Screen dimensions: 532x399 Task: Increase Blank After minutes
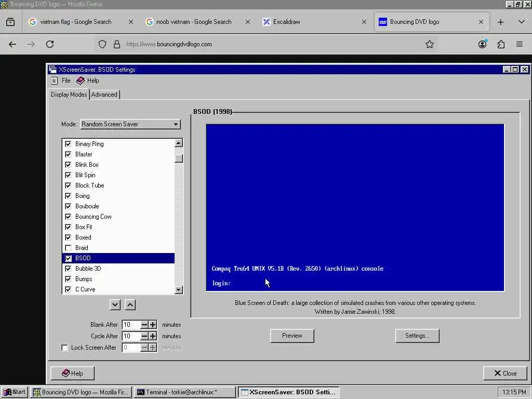[153, 325]
